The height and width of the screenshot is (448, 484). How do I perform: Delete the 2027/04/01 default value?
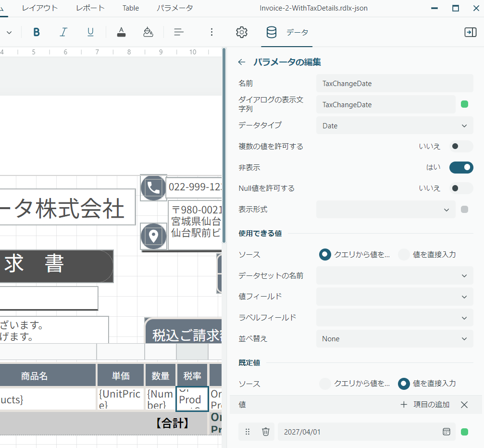point(265,432)
